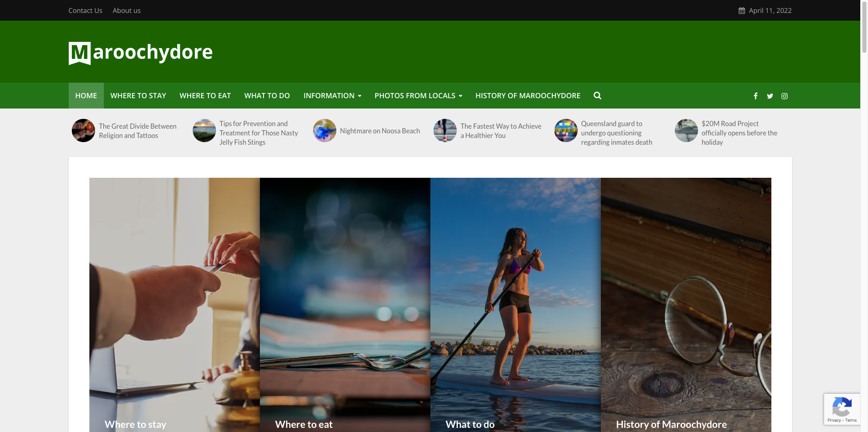Click the Queensland guard article thumbnail
This screenshot has height=432, width=868.
point(566,131)
